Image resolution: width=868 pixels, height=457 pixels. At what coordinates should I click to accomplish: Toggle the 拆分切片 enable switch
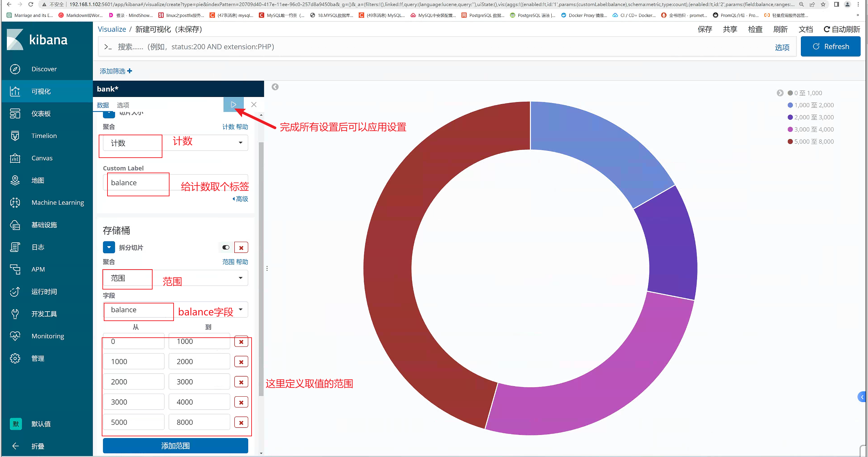226,247
